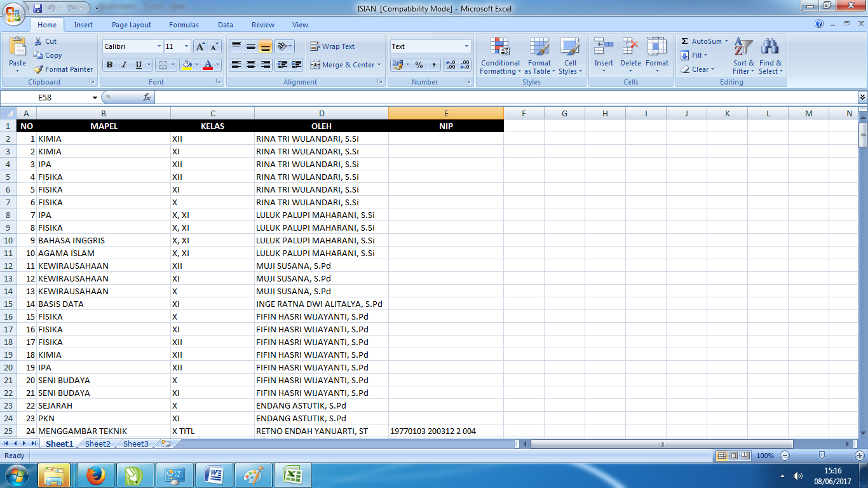The height and width of the screenshot is (488, 868).
Task: Click the zoom slider handle
Action: [822, 456]
